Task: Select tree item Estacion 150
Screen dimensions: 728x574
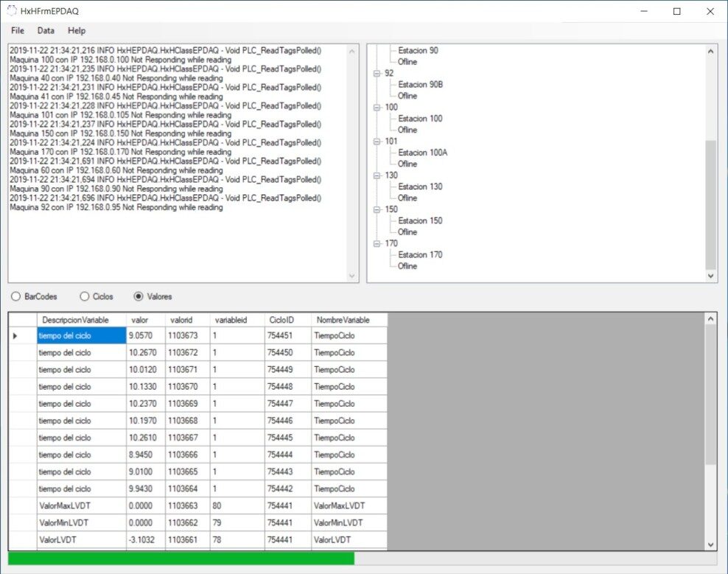Action: click(420, 220)
